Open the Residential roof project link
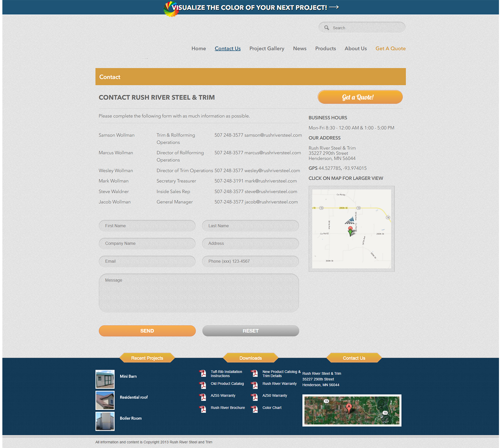This screenshot has width=502, height=448. tap(134, 397)
